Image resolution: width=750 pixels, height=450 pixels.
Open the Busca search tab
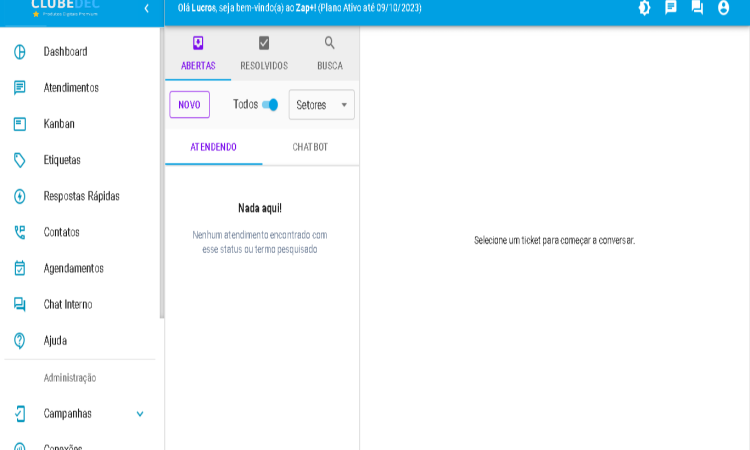(x=329, y=54)
